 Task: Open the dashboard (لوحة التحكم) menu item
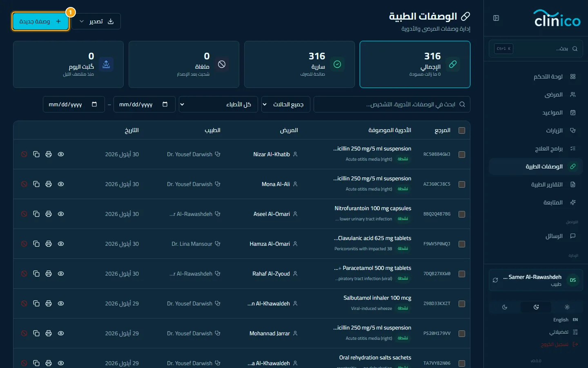pos(536,76)
